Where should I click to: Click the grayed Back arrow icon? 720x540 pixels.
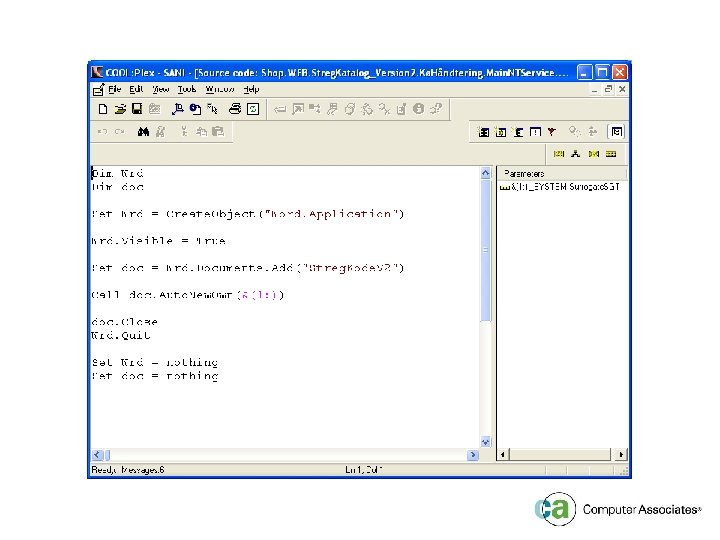pos(280,109)
